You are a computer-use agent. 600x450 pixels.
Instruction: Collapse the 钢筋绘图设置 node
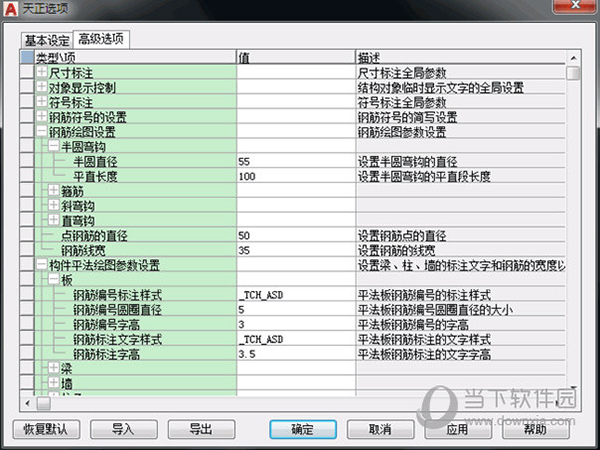click(x=42, y=131)
